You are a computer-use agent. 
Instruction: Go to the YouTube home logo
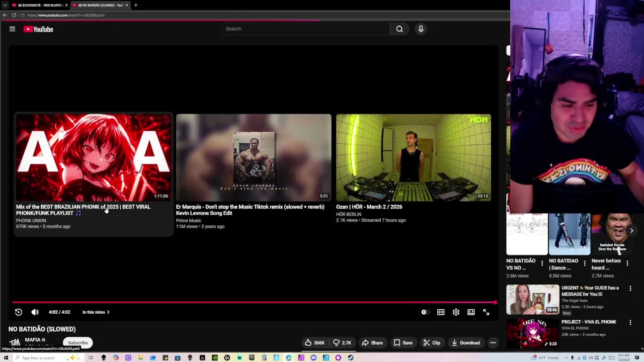click(x=38, y=29)
